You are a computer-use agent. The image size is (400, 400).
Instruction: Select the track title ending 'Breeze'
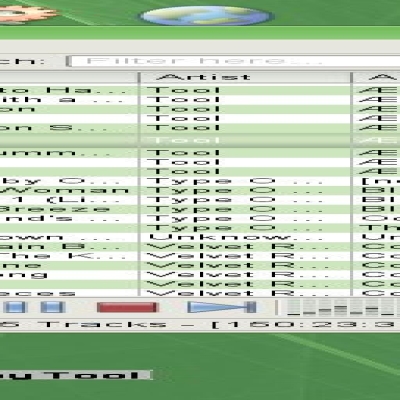55,209
